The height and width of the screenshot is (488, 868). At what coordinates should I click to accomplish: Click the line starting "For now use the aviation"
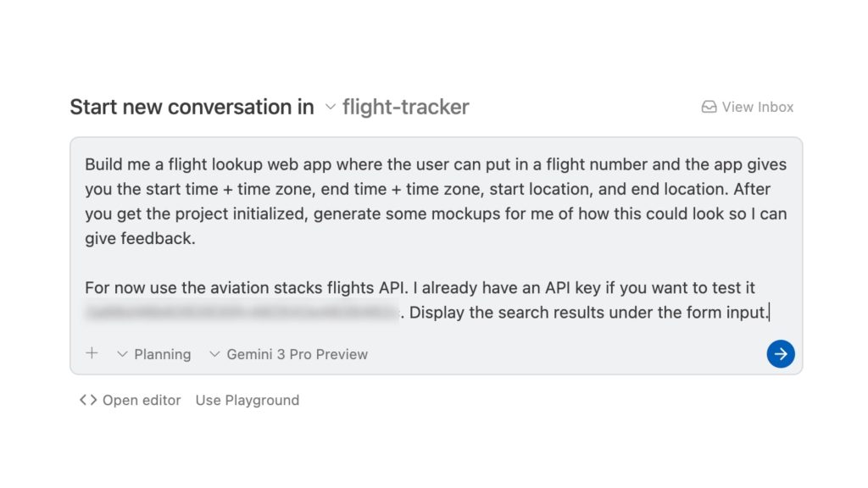[x=420, y=288]
